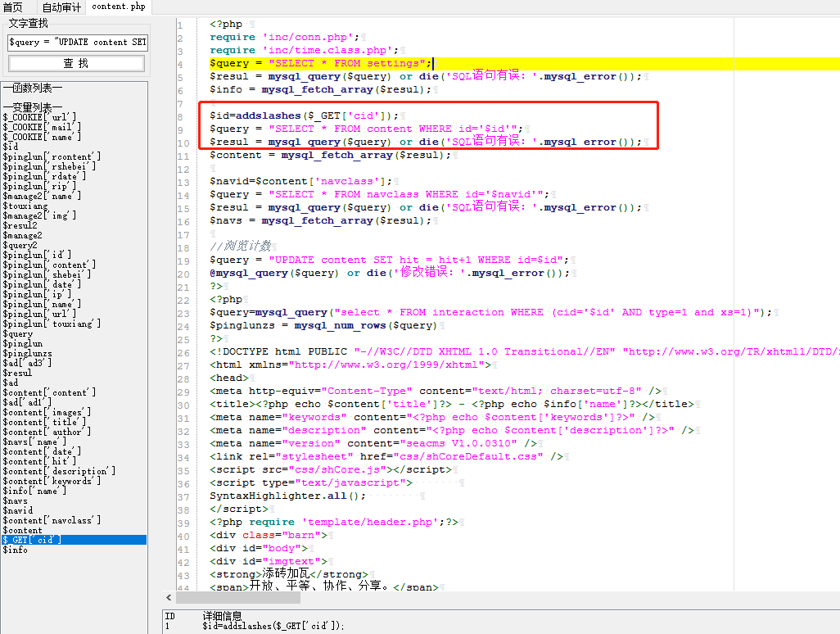Click line 33 meta version seacms
This screenshot has height=634, width=840.
tap(373, 444)
